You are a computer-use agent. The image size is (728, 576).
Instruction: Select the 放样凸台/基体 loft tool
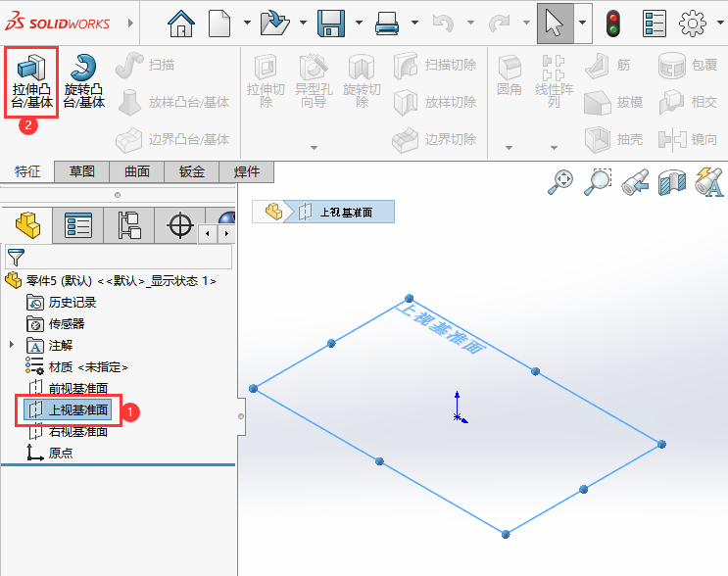[172, 102]
